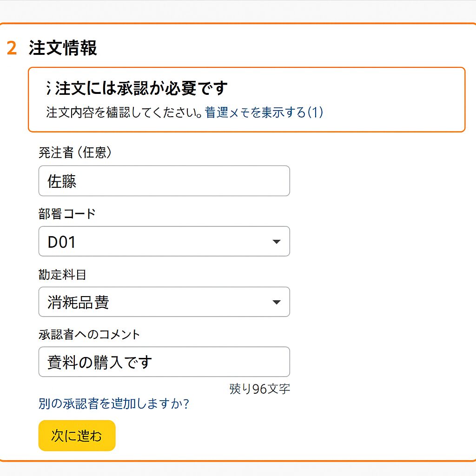Click the orange step number 2

12,48
